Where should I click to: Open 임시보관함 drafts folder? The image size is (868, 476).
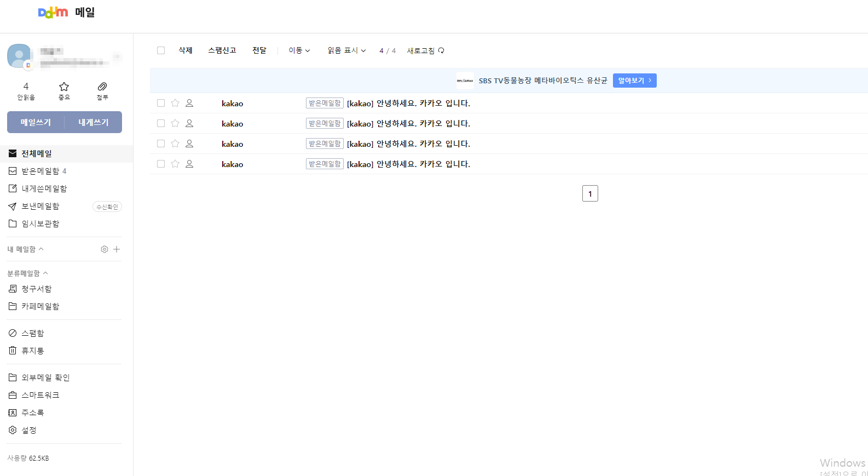40,224
